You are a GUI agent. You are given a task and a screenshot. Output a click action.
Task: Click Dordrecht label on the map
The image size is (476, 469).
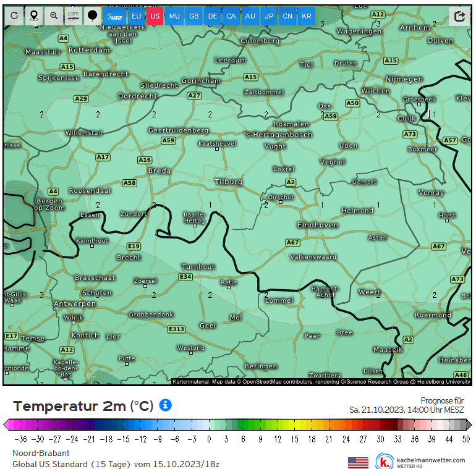click(x=137, y=96)
